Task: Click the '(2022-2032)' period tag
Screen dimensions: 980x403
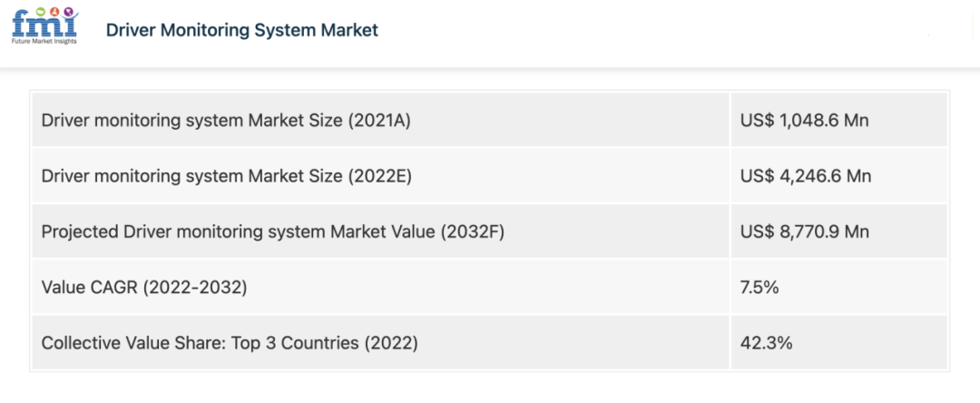Action: point(194,288)
